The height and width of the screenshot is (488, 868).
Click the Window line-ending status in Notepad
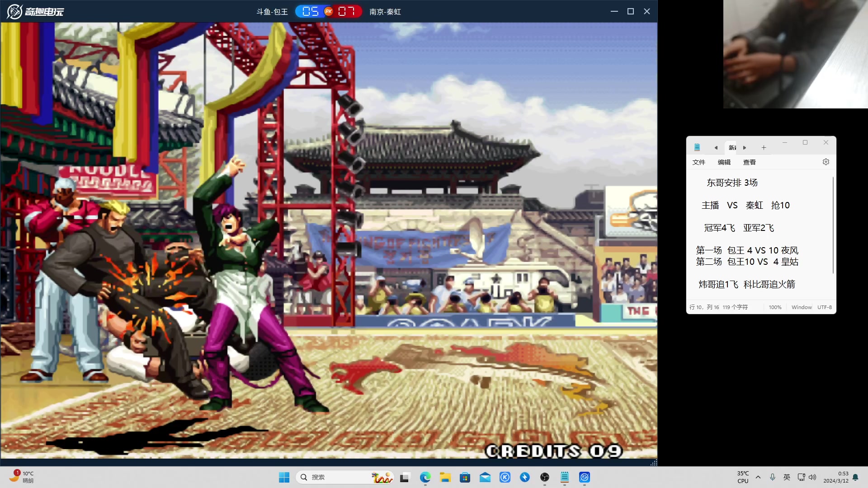click(802, 307)
